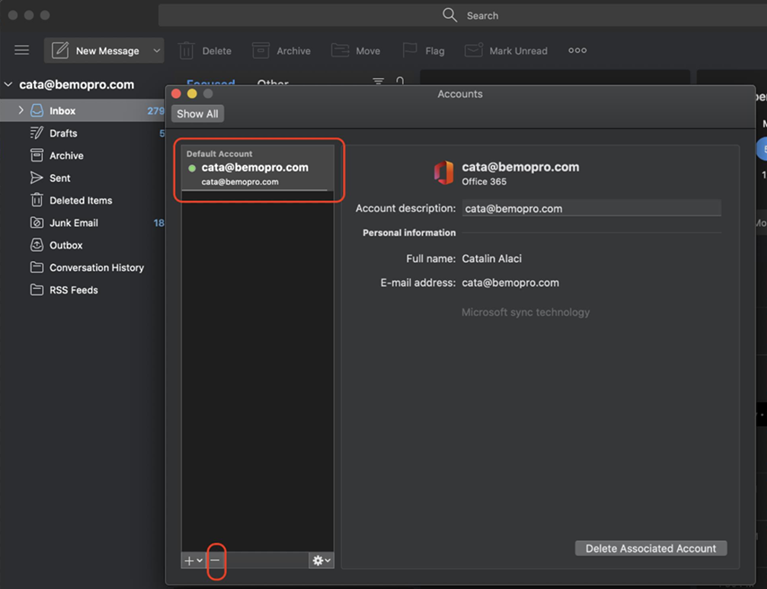Open the RSS Feeds folder

point(82,290)
